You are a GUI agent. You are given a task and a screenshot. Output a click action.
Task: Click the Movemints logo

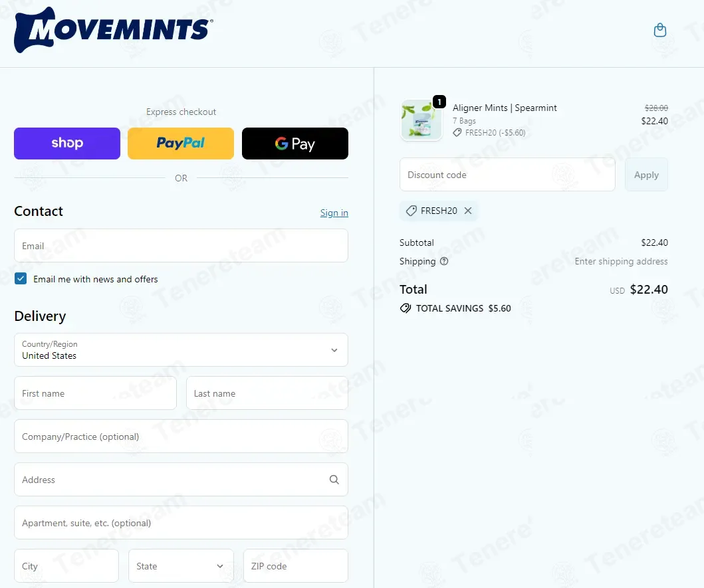pos(114,30)
